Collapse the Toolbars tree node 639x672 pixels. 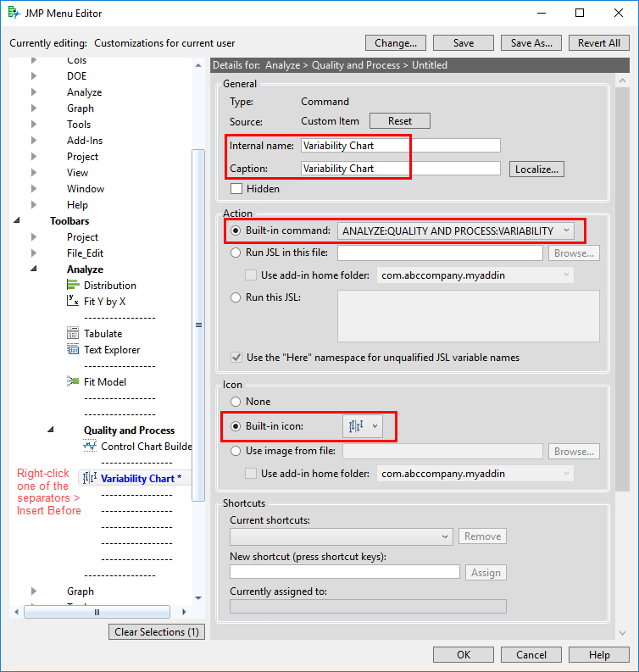[17, 220]
